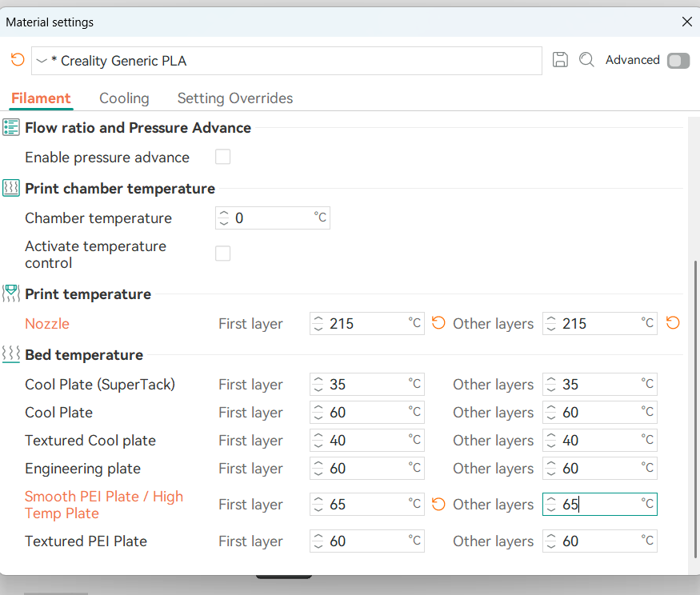Close the Material settings dialog
The image size is (700, 595).
point(686,22)
